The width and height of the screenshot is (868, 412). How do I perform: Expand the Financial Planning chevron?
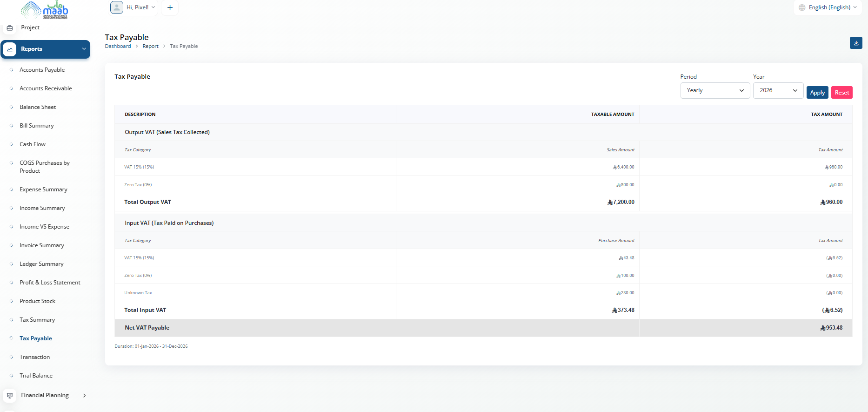click(84, 396)
